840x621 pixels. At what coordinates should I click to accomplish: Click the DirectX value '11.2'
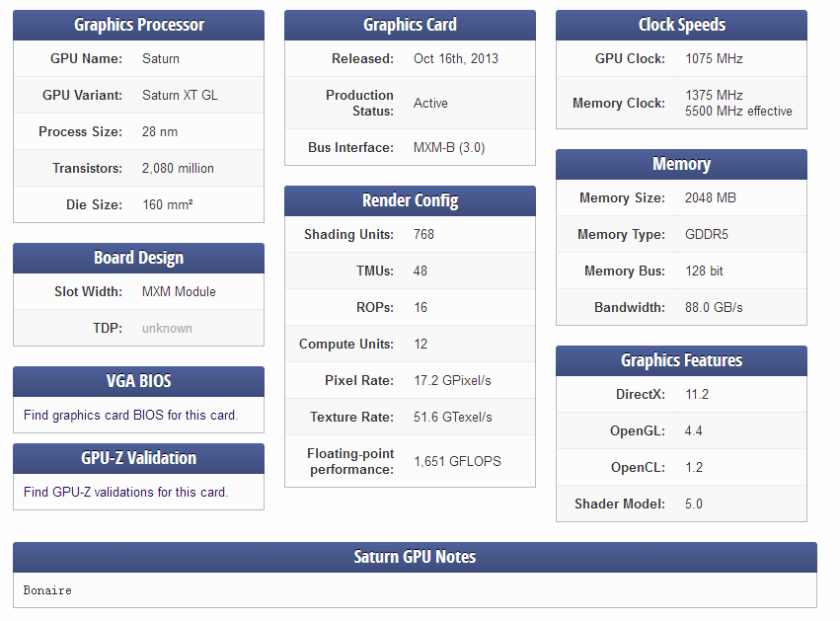697,394
